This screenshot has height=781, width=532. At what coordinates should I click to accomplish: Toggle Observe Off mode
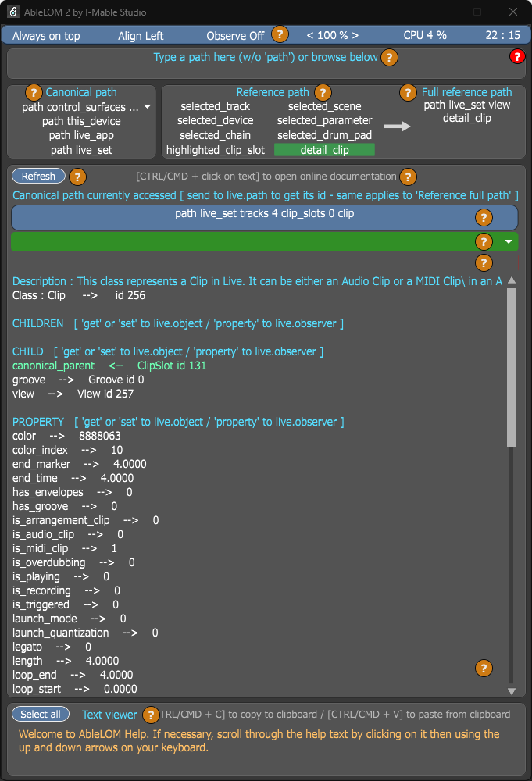pyautogui.click(x=235, y=36)
